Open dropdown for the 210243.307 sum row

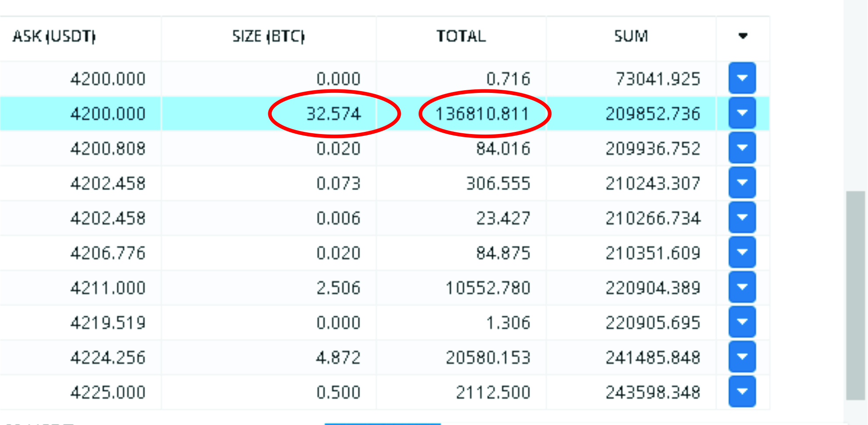742,182
